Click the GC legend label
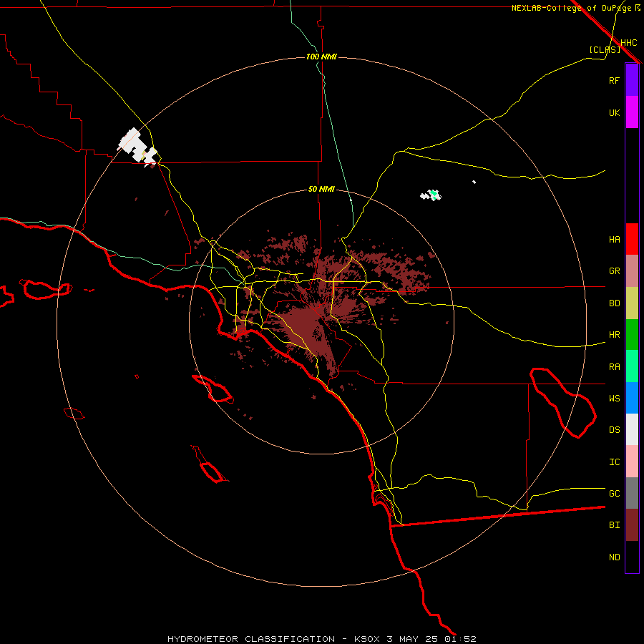The image size is (644, 644). pos(614,494)
